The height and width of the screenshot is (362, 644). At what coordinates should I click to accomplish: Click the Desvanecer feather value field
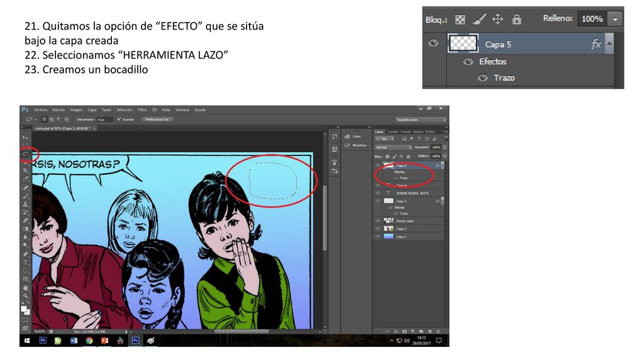(x=105, y=119)
